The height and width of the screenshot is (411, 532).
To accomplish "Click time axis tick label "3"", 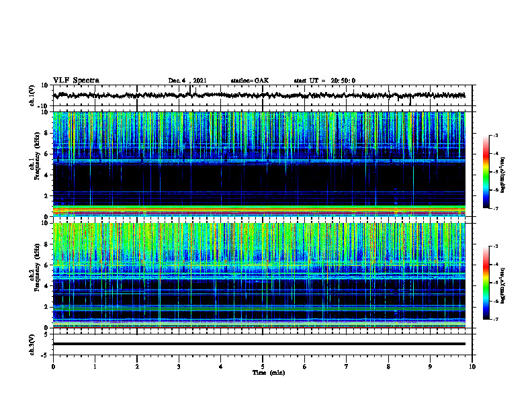I will point(179,367).
